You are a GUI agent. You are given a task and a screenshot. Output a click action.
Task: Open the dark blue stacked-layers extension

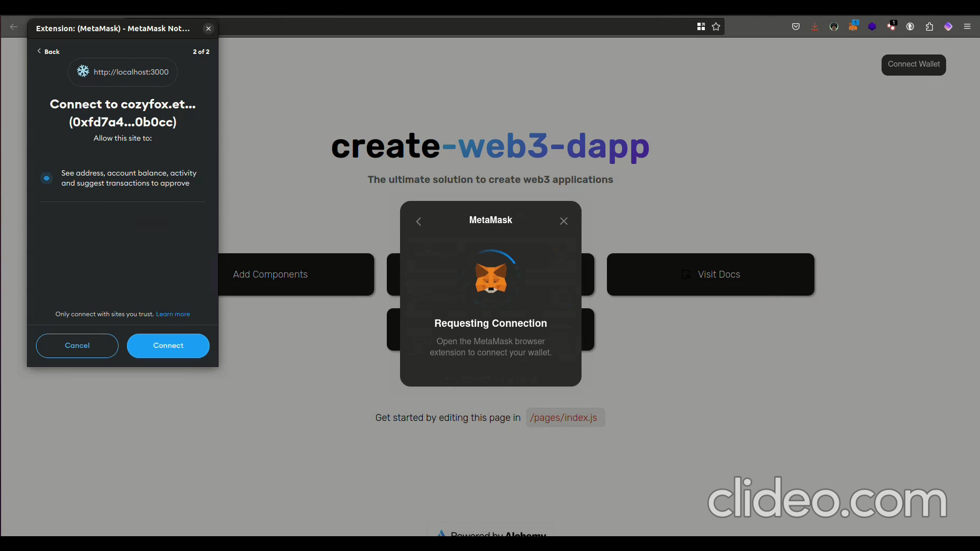click(x=872, y=26)
